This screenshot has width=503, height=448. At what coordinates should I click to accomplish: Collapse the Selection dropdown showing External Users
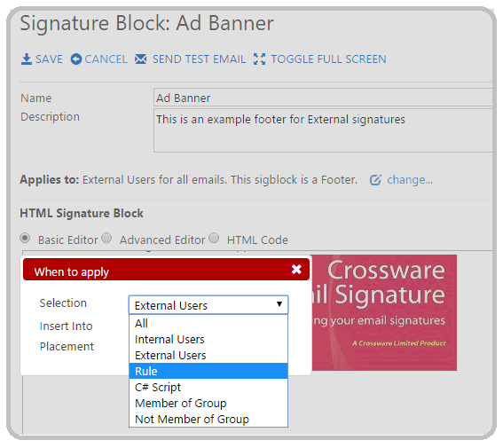click(x=208, y=305)
